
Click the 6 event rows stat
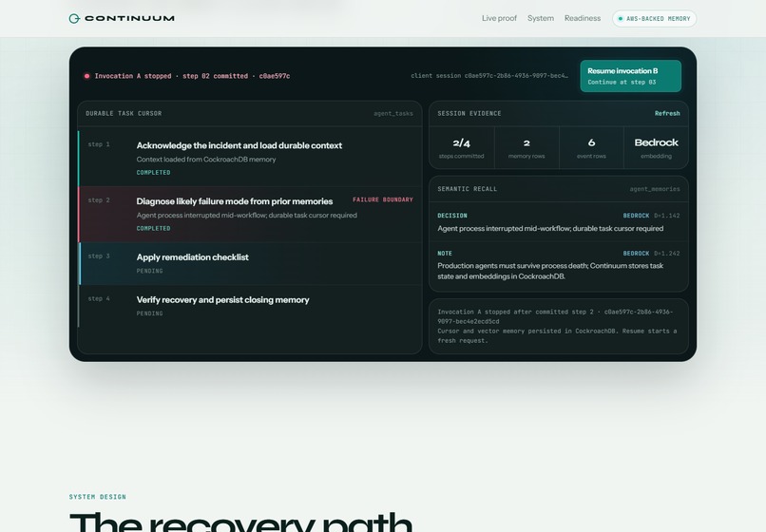[x=591, y=148]
